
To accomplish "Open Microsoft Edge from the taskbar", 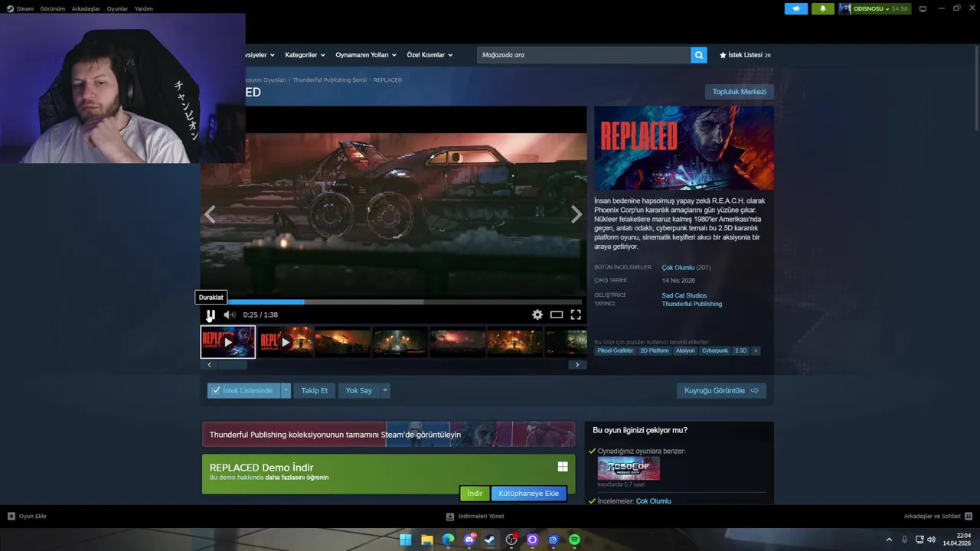I will click(x=448, y=540).
